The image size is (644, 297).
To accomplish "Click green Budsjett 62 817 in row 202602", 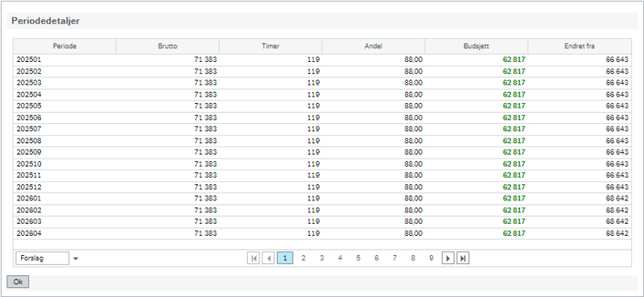I will (x=514, y=210).
